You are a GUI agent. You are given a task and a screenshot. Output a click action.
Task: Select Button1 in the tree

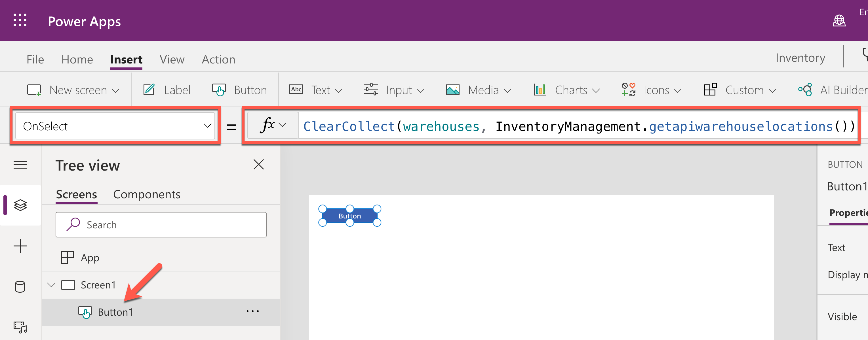(115, 312)
